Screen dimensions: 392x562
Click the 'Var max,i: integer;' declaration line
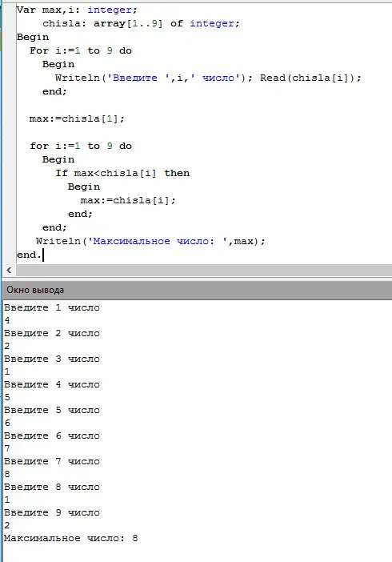pyautogui.click(x=77, y=10)
